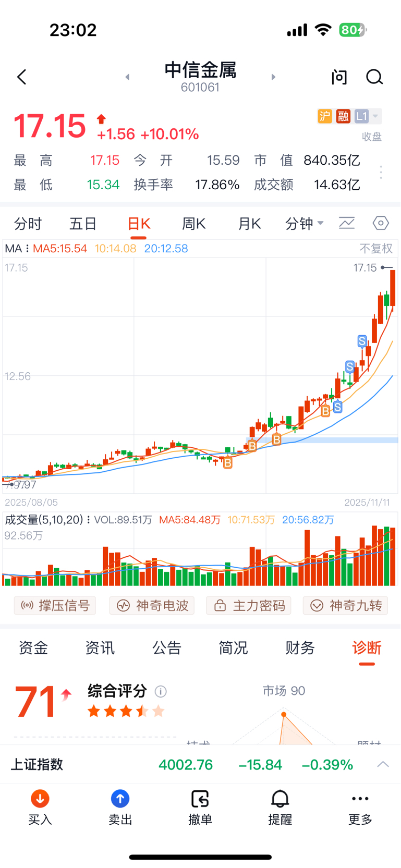Go to next stock arrow
Viewport: 401px width, 868px height.
[273, 77]
